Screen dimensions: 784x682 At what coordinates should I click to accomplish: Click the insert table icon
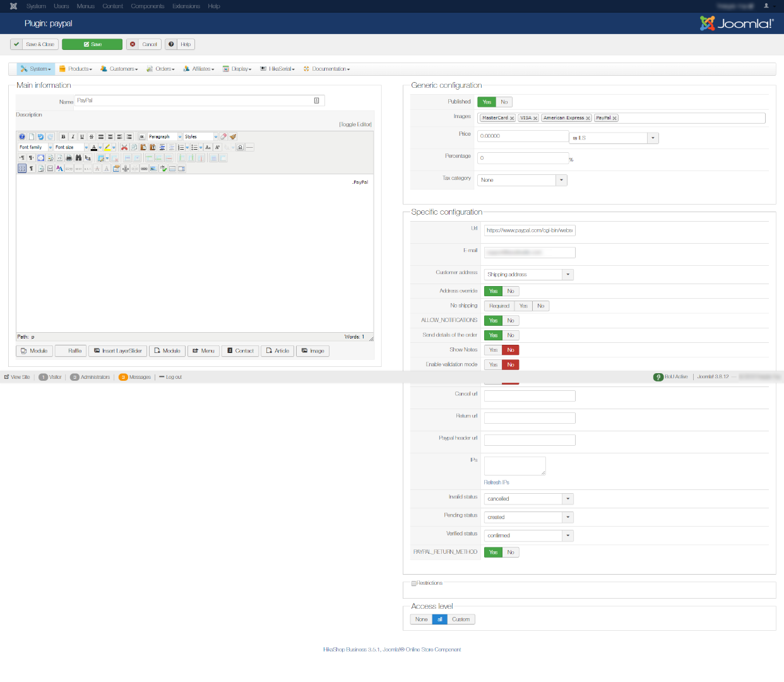point(101,158)
